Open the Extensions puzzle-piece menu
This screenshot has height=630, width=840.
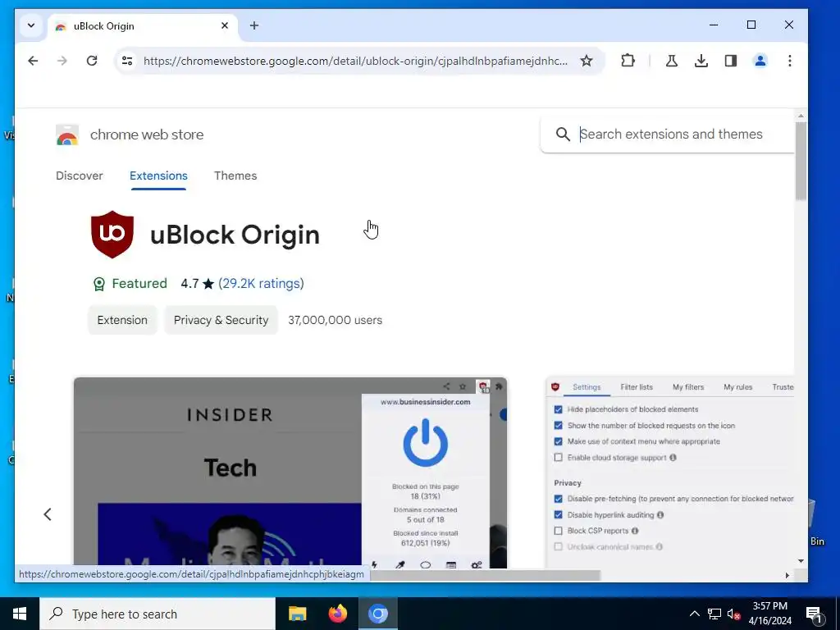[x=628, y=61]
